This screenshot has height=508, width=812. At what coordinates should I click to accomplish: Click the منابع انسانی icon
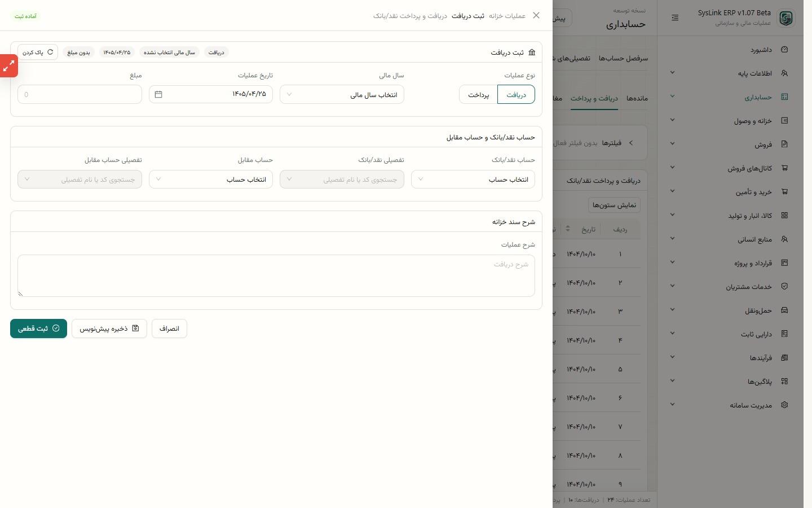point(784,239)
